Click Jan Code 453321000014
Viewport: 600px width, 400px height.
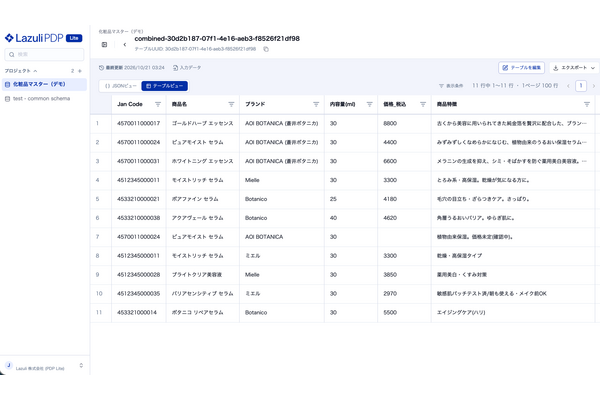click(x=137, y=312)
